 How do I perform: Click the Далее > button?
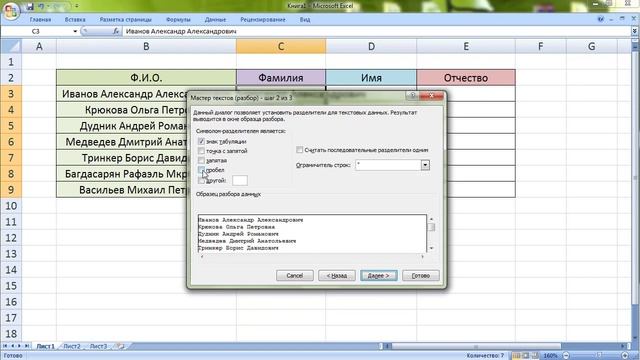378,276
